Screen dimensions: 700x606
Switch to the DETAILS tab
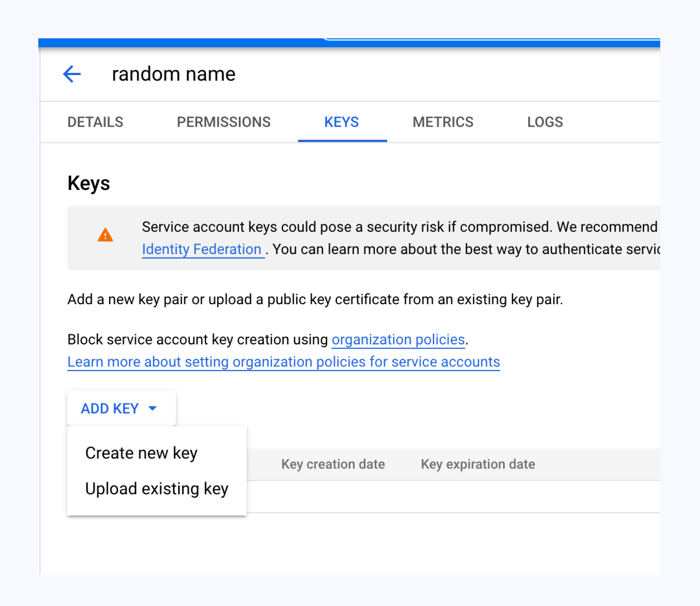(x=95, y=122)
